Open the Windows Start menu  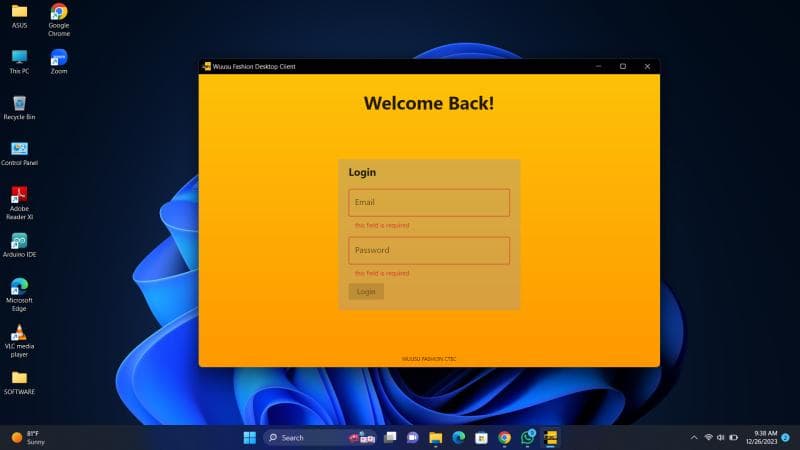(x=249, y=438)
